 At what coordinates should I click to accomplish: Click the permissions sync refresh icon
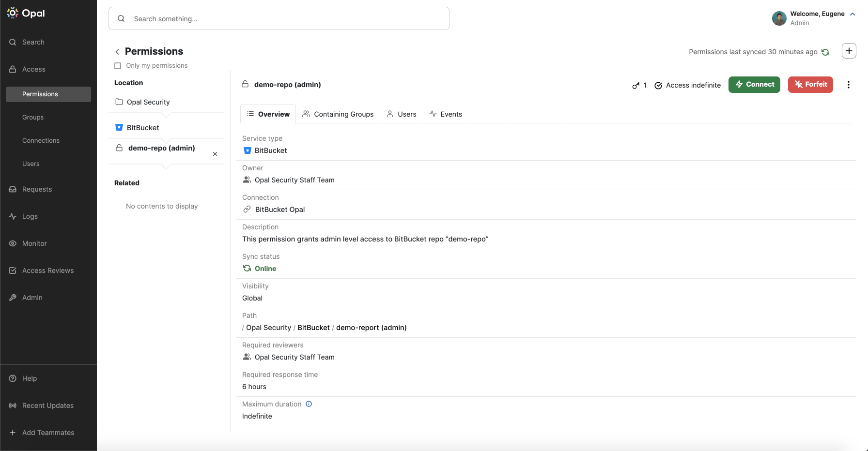point(825,52)
